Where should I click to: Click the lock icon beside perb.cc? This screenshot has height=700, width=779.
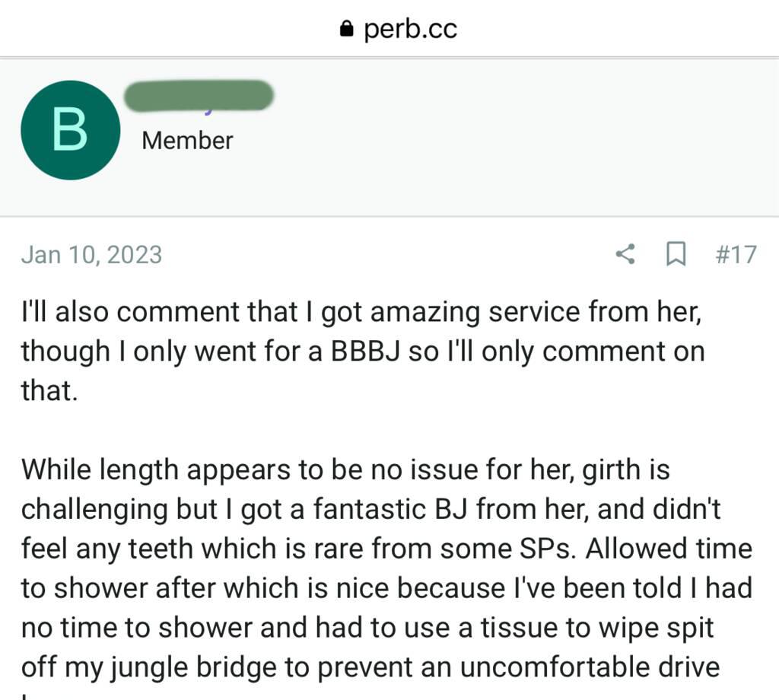[347, 30]
